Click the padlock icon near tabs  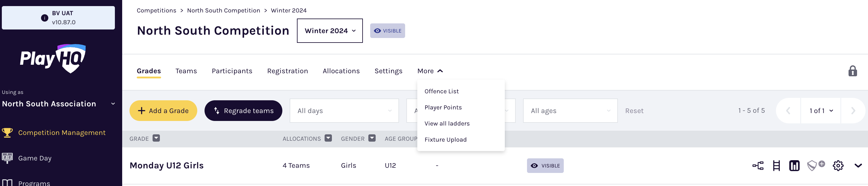click(852, 71)
